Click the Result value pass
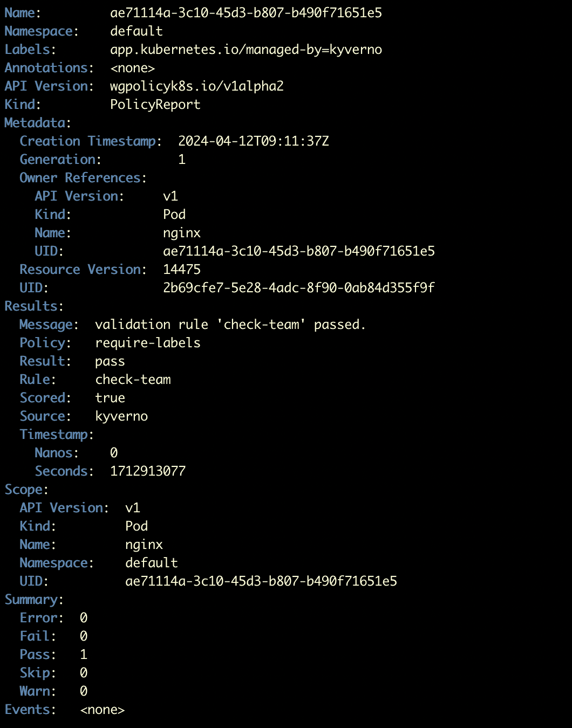This screenshot has height=728, width=572. (x=110, y=361)
